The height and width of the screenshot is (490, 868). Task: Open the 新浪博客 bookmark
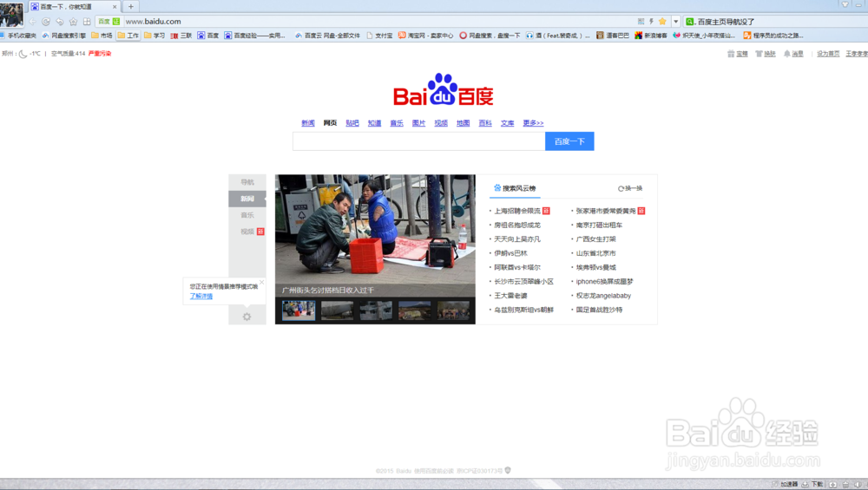point(651,36)
